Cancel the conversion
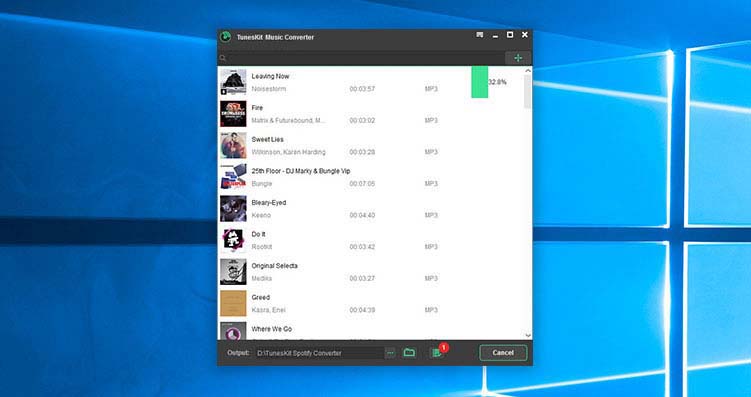Screen dimensions: 751x397 (x=503, y=353)
